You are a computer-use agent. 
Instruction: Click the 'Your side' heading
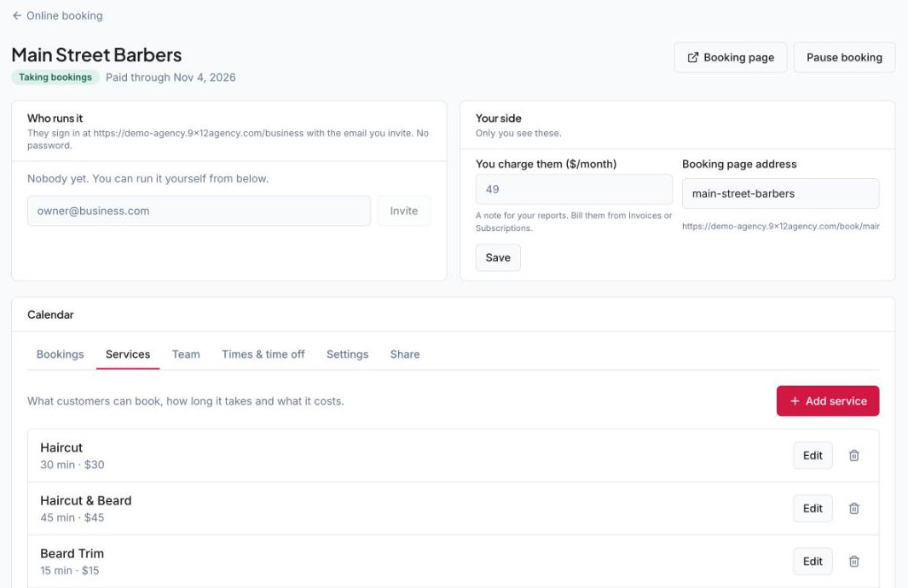point(499,118)
